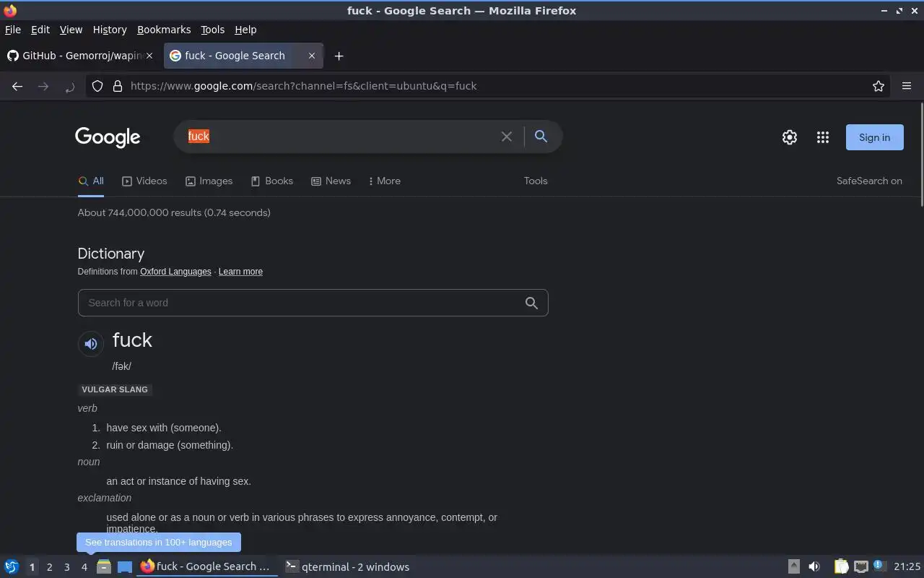Image resolution: width=924 pixels, height=578 pixels.
Task: Open a new browser tab
Action: click(x=339, y=56)
